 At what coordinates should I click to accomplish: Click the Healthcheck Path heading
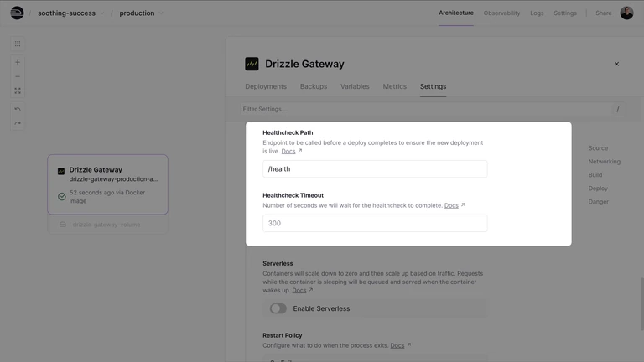click(x=288, y=132)
